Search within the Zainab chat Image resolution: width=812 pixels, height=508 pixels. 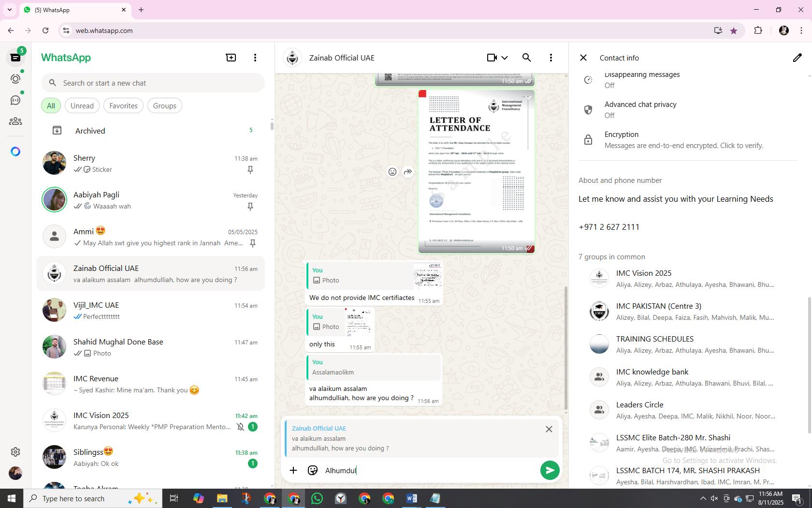[527, 58]
